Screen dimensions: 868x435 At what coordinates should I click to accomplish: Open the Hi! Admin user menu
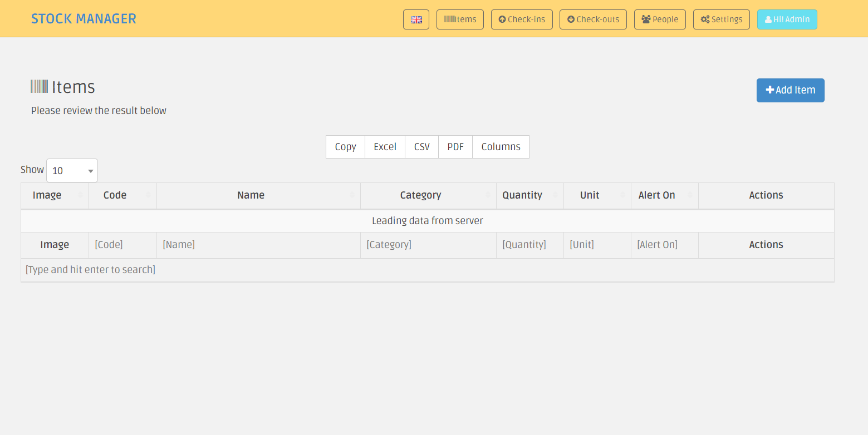(x=787, y=19)
